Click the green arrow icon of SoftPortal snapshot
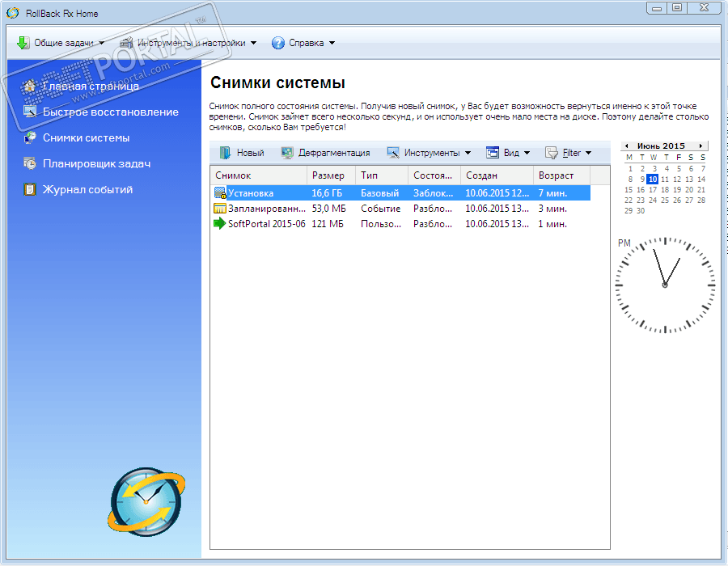This screenshot has height=566, width=728. tap(219, 224)
